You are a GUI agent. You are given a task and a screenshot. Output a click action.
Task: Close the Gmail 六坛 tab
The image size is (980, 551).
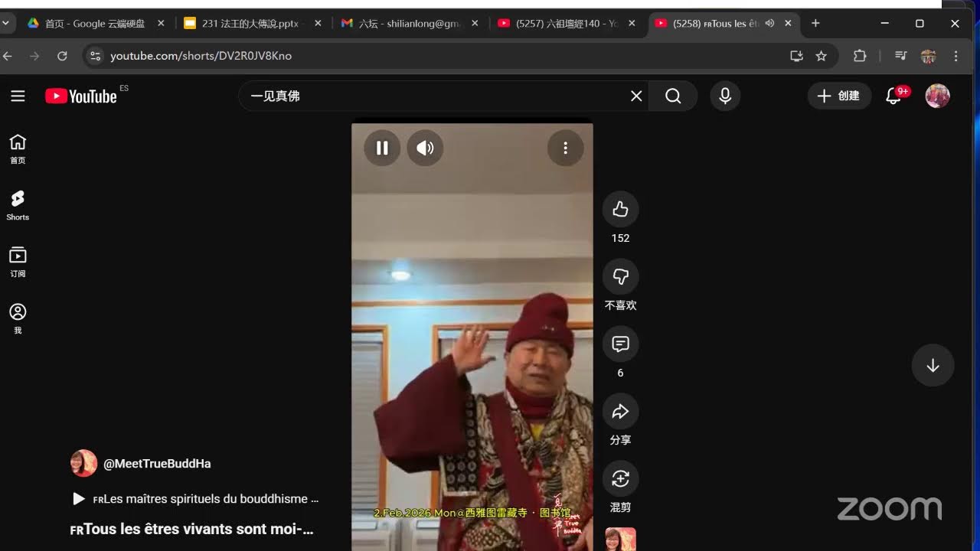coord(475,24)
